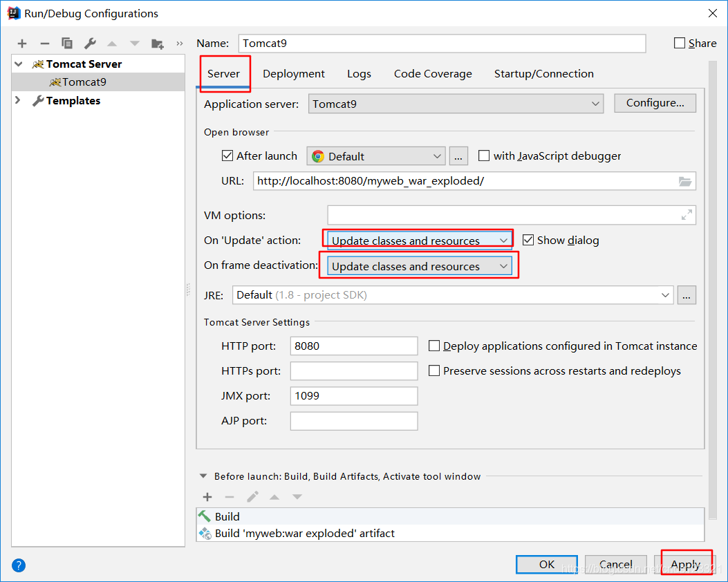Screen dimensions: 728x582
Task: Open JRE selection dropdown
Action: point(453,295)
